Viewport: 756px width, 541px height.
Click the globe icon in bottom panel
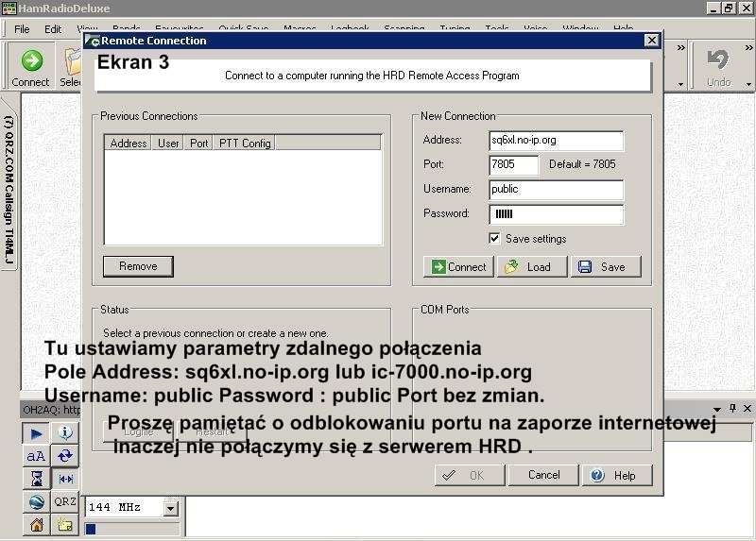click(36, 502)
